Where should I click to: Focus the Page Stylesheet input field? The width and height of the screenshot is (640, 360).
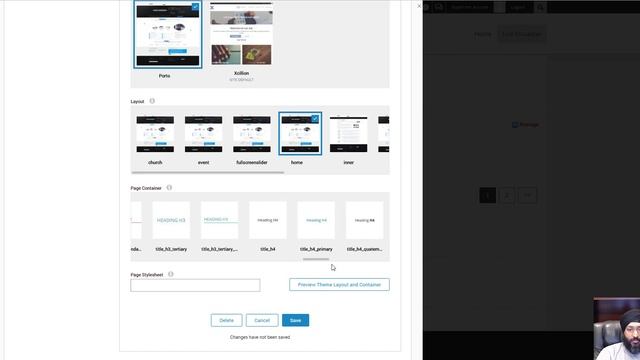[x=195, y=285]
